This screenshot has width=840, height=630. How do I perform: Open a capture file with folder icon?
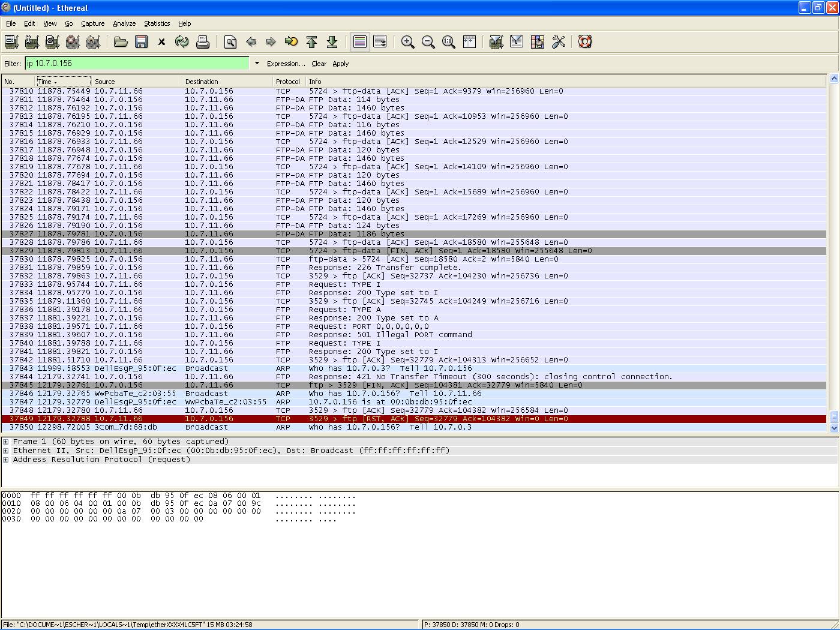tap(121, 42)
